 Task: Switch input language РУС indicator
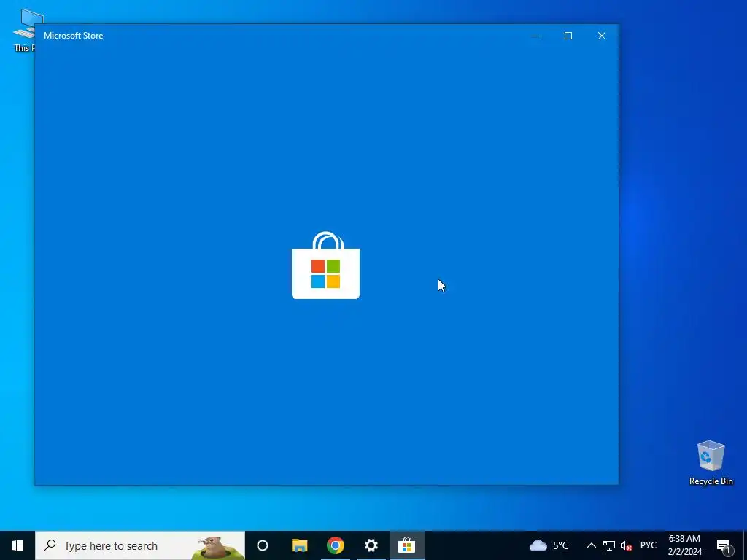[648, 545]
